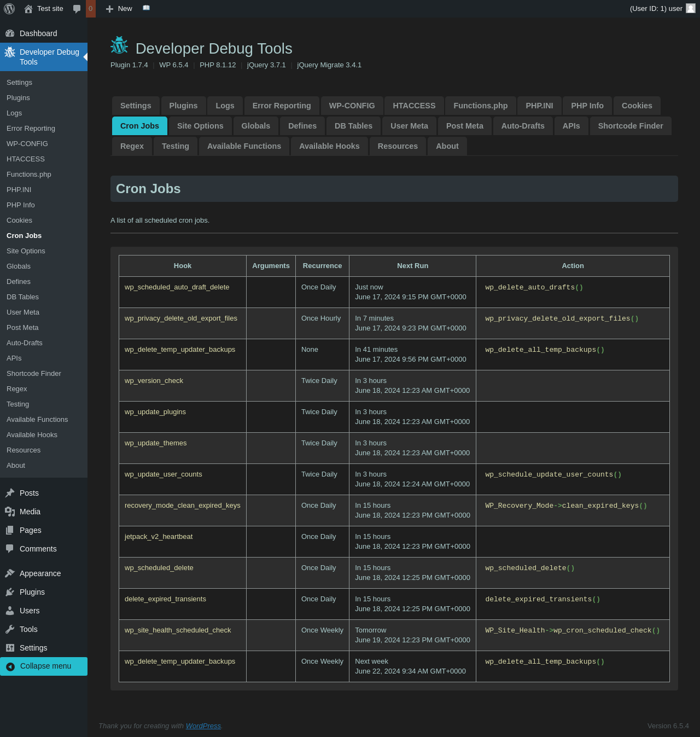Click the book icon in the admin bar

[x=146, y=8]
